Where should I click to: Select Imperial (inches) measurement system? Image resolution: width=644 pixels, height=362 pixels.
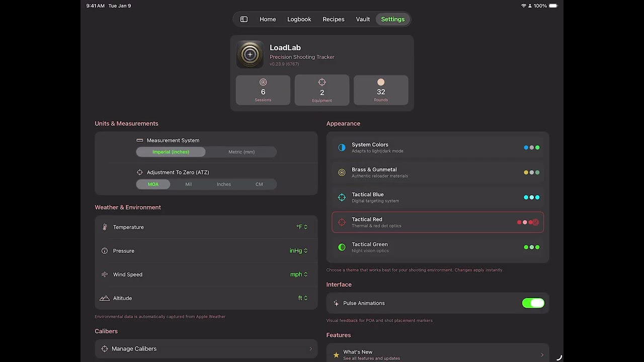171,152
